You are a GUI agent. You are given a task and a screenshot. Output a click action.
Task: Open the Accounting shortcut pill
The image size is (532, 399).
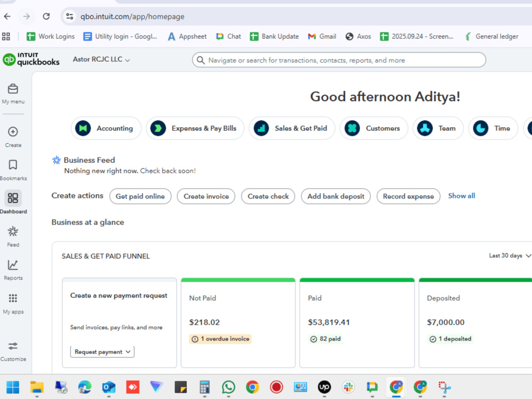tap(106, 128)
